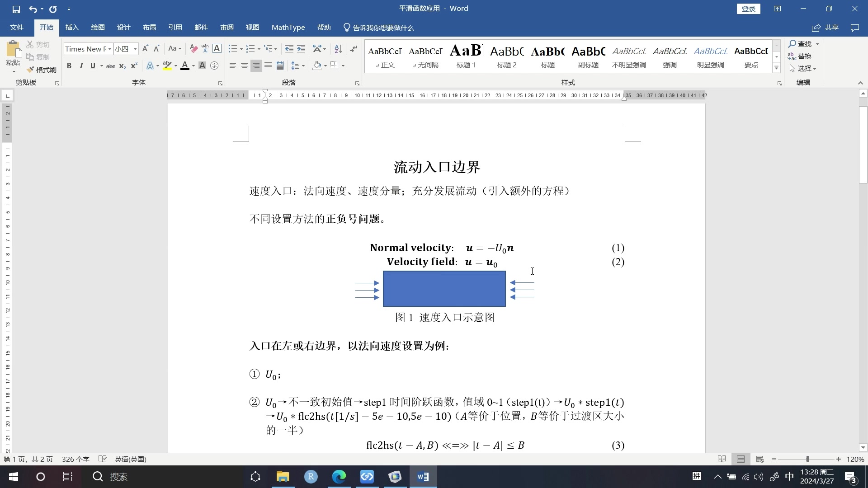Show formatting marks with the paragraph icon
868x488 pixels.
354,48
